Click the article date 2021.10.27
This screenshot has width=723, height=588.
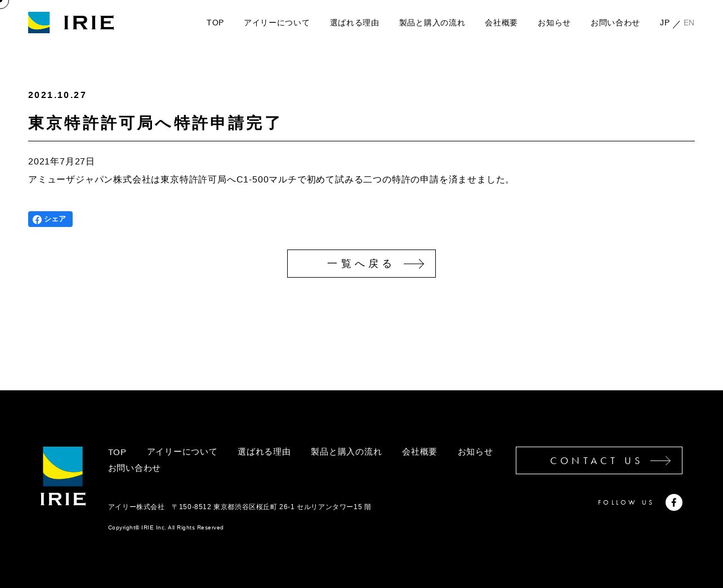[x=57, y=95]
